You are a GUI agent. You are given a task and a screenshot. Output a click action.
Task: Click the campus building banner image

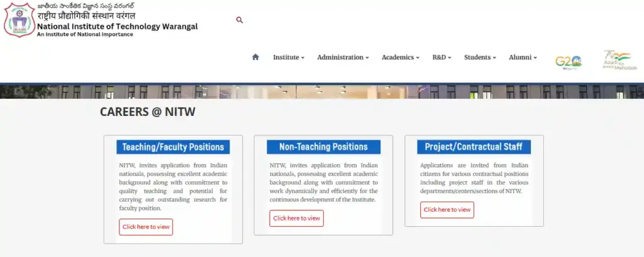322,91
